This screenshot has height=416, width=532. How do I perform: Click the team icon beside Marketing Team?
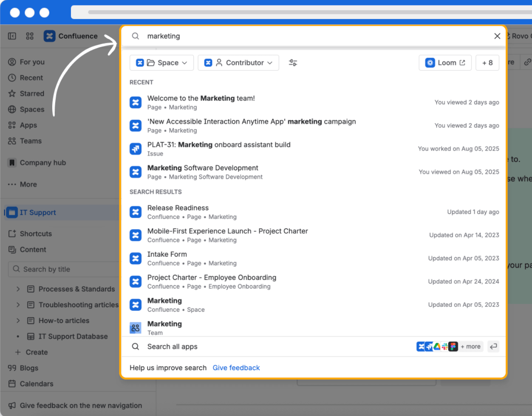point(136,328)
